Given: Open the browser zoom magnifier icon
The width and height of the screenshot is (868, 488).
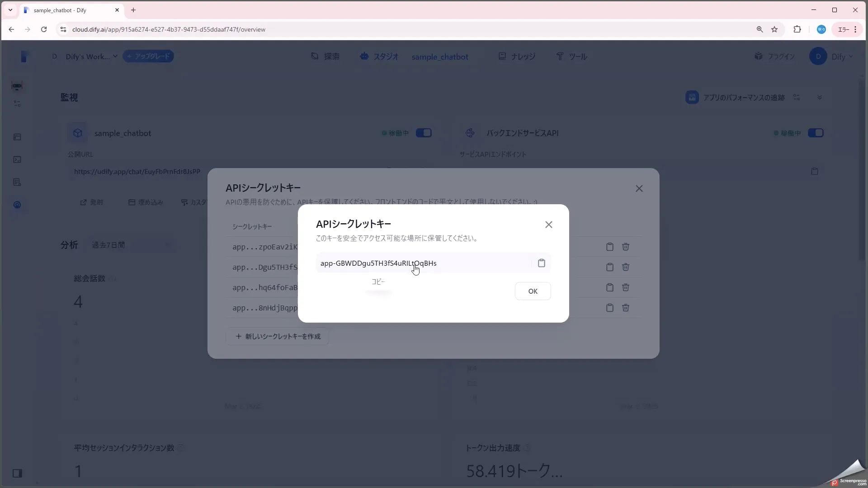Looking at the screenshot, I should tap(759, 29).
